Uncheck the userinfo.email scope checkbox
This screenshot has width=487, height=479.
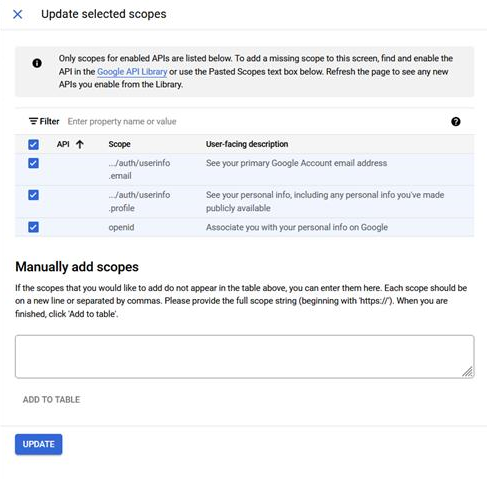(33, 163)
